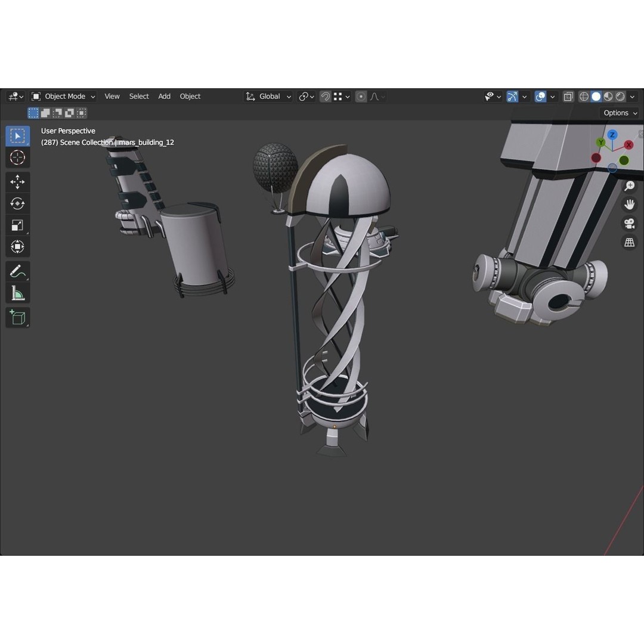Pick the Scale tool

tap(17, 225)
